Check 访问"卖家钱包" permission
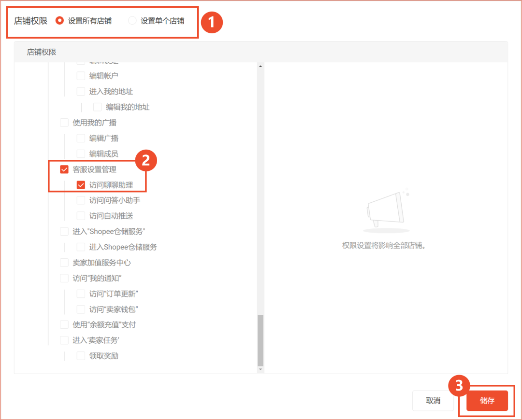Viewport: 522px width, 420px height. coord(81,309)
